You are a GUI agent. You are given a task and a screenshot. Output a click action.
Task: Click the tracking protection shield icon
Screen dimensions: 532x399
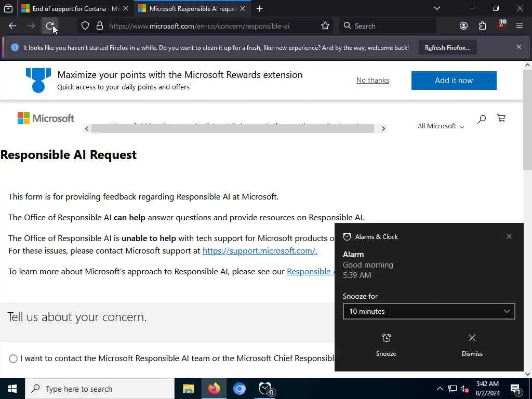[85, 26]
